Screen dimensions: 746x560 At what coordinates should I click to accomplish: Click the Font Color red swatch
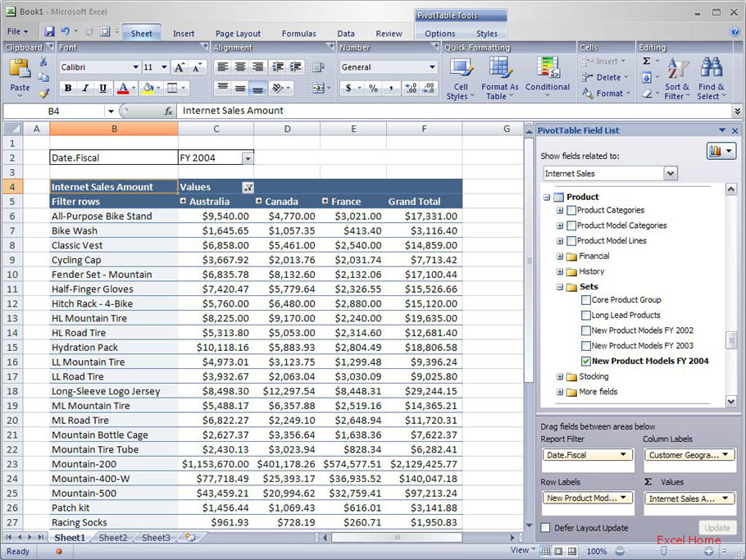pyautogui.click(x=123, y=88)
